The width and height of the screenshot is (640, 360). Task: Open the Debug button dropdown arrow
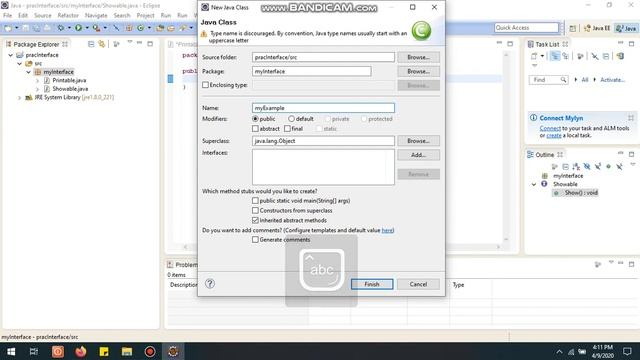[x=69, y=28]
